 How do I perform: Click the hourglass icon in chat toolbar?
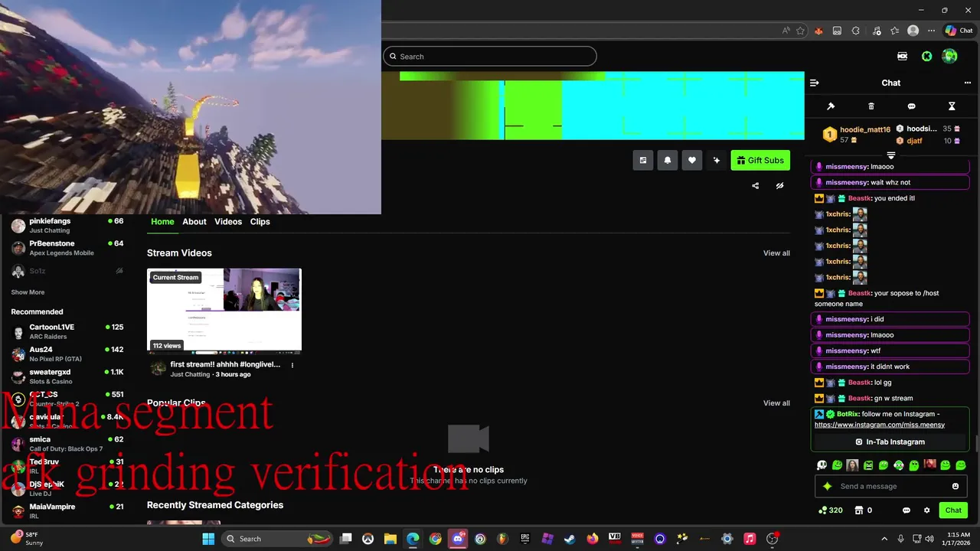pyautogui.click(x=952, y=106)
